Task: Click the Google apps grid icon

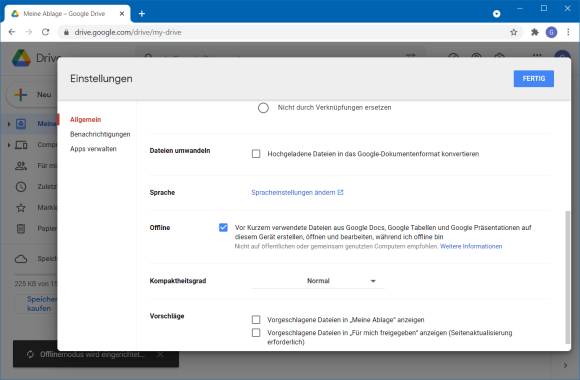Action: point(537,56)
